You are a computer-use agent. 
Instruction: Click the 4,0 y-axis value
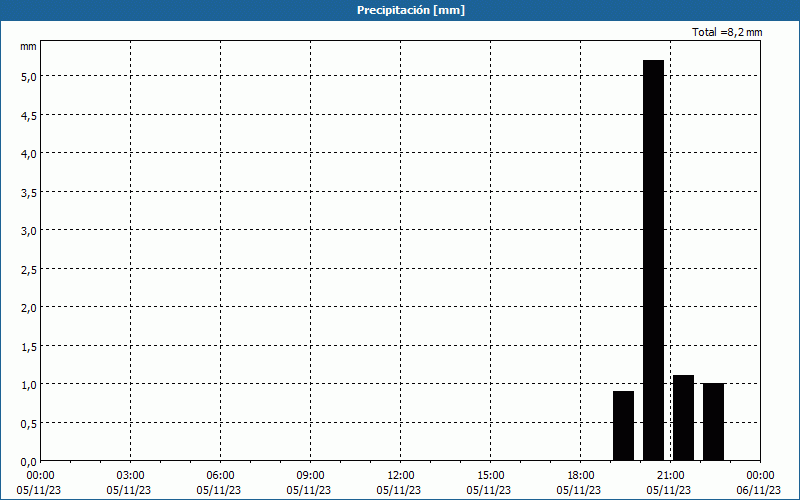(x=29, y=154)
